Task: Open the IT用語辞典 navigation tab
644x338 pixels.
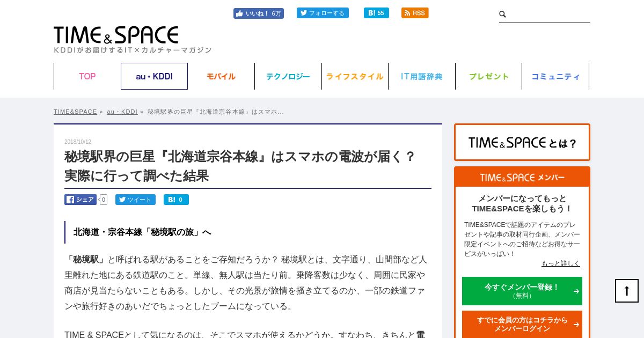Action: [422, 76]
